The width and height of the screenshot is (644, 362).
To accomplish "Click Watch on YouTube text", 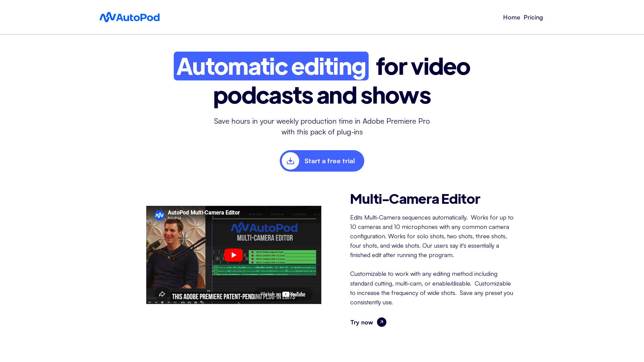I will point(271,294).
